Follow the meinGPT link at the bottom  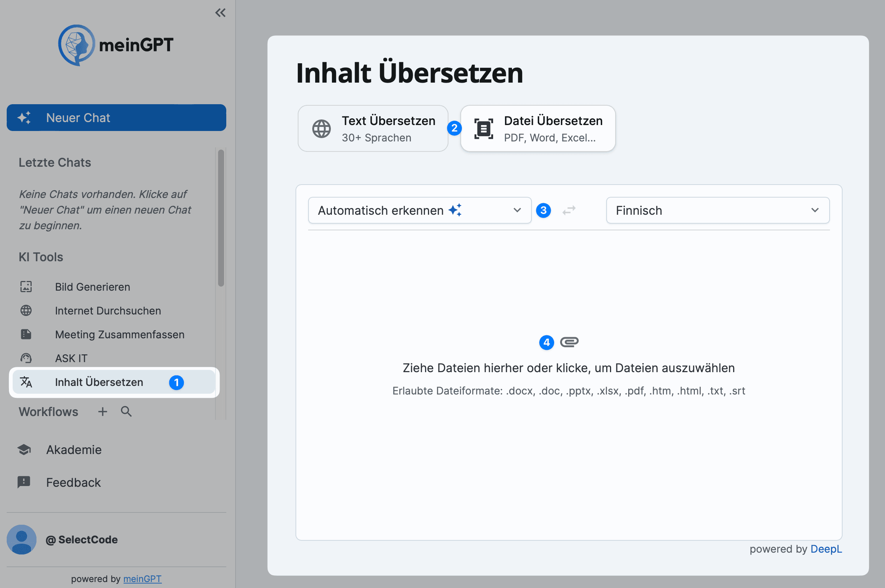(143, 579)
